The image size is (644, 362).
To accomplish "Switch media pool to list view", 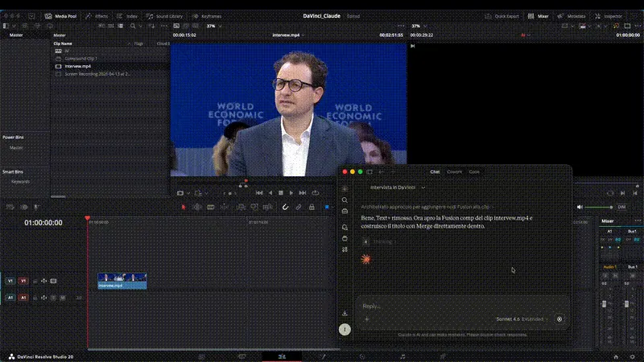I will click(x=120, y=26).
